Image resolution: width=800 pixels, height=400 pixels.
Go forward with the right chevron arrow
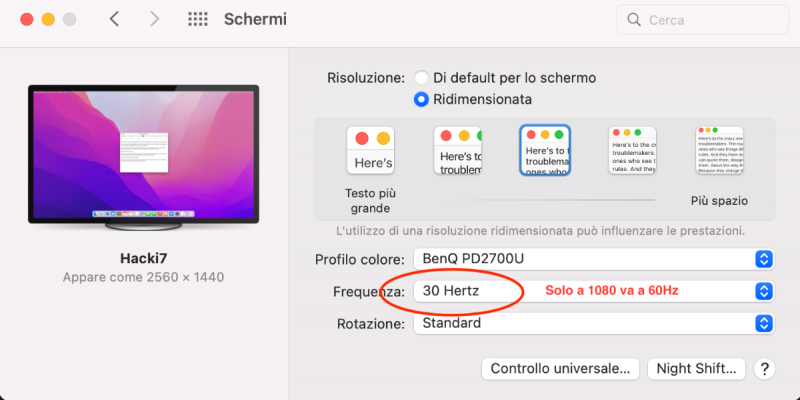[154, 19]
